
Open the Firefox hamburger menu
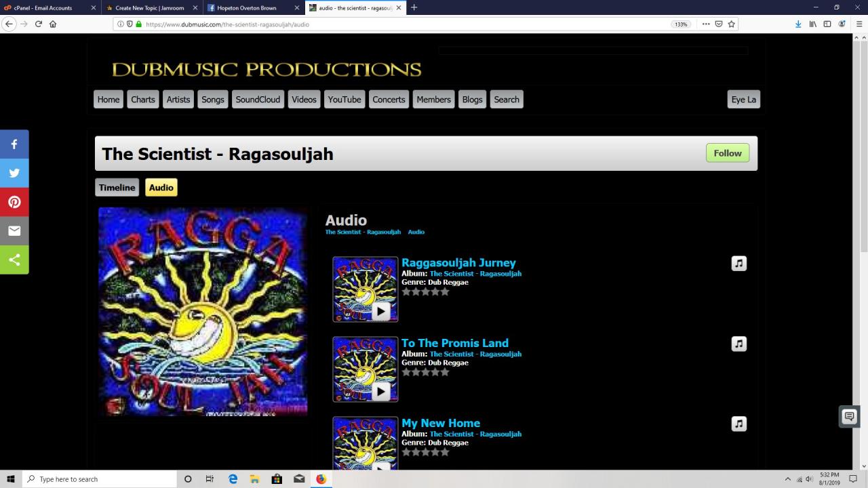coord(859,24)
